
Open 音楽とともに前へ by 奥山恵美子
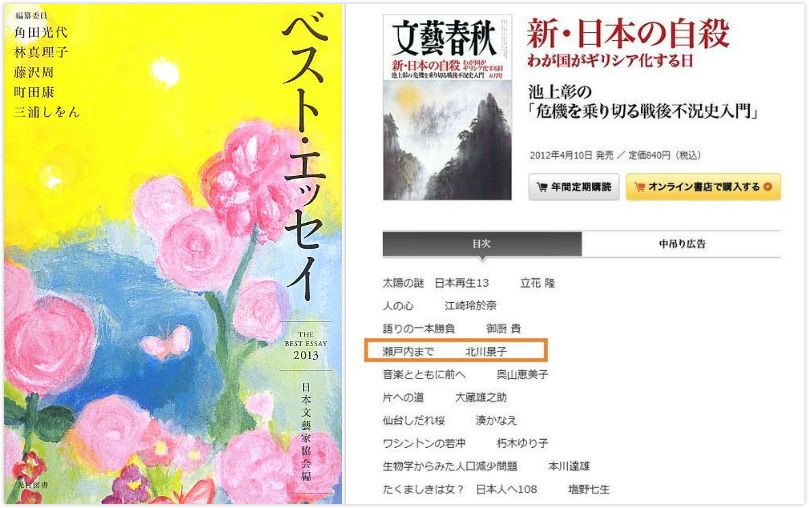pos(465,374)
